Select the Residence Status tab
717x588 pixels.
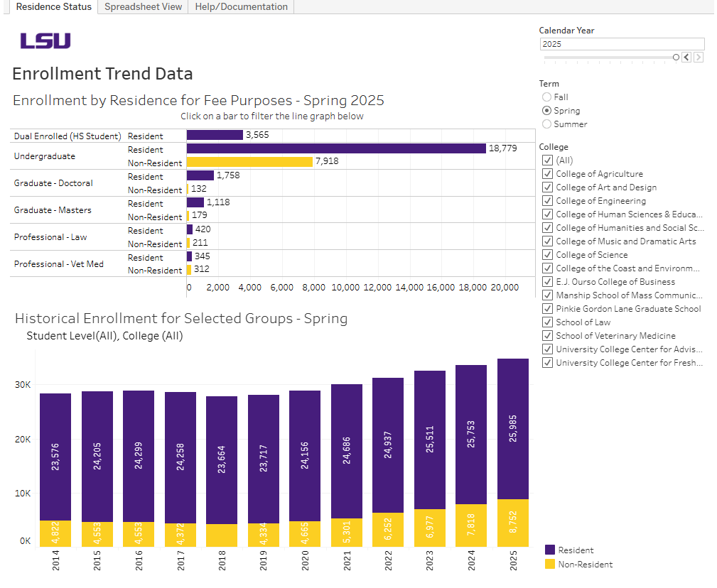tap(53, 7)
